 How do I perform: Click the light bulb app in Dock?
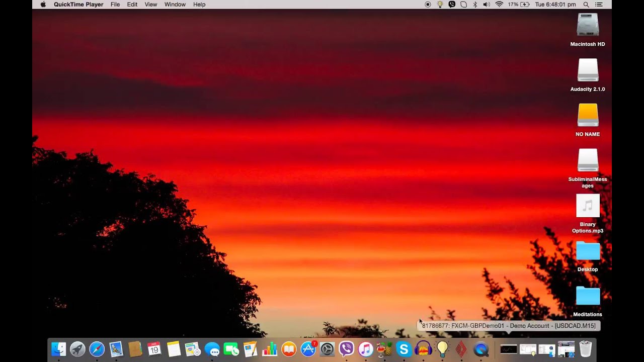tap(442, 349)
